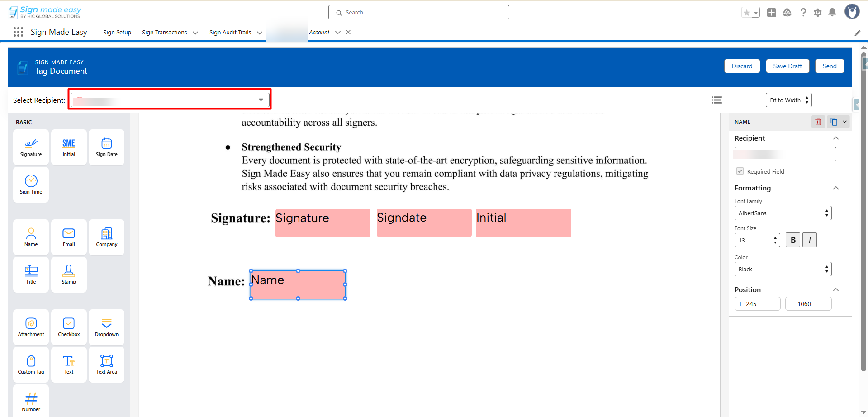
Task: Click the global Search box
Action: point(419,12)
